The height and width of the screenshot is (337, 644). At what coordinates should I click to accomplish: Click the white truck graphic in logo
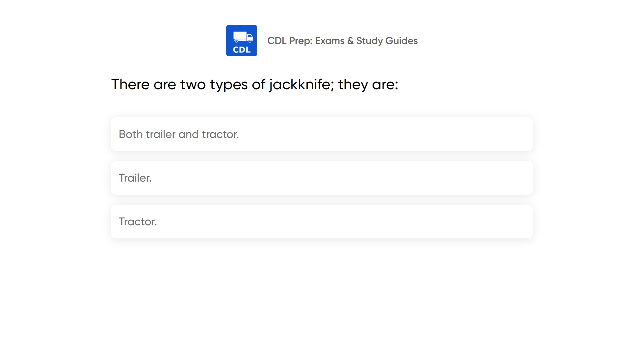243,37
